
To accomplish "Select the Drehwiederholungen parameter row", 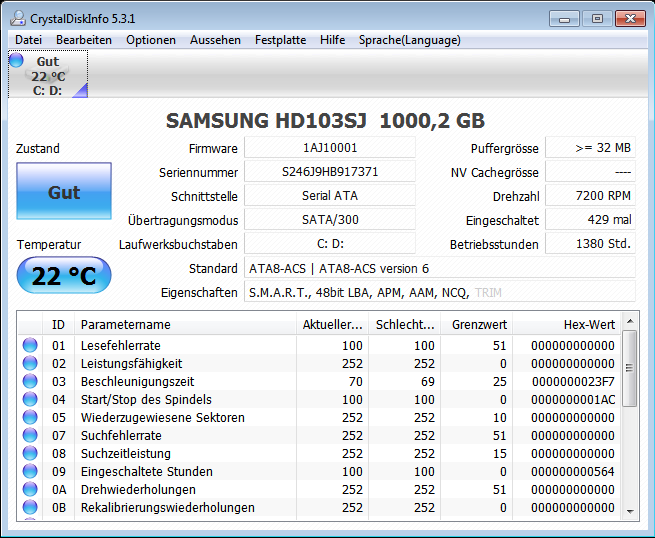I will (x=320, y=489).
